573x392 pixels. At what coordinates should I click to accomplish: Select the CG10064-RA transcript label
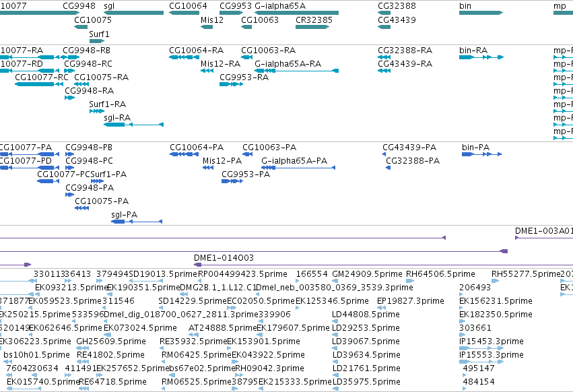tap(196, 50)
